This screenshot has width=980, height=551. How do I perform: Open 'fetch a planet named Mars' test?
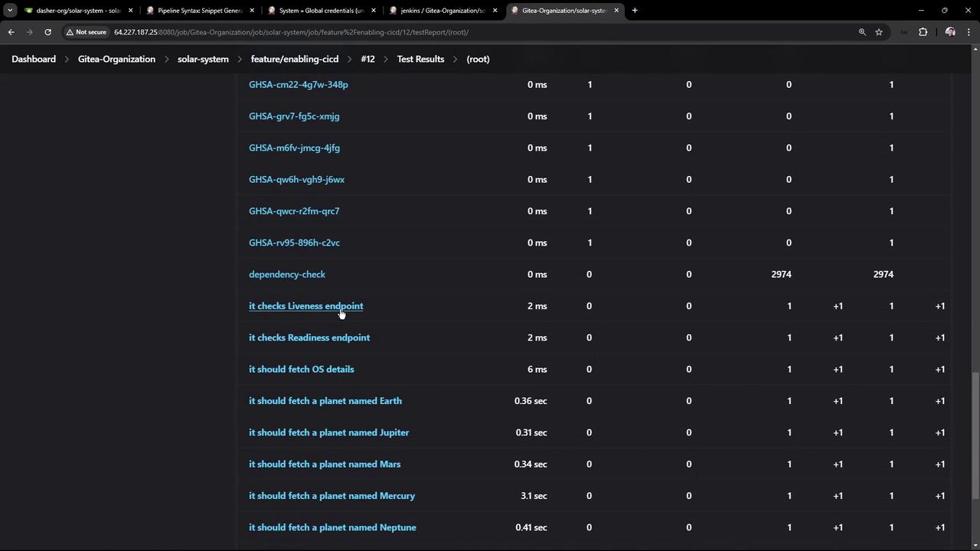click(x=325, y=464)
